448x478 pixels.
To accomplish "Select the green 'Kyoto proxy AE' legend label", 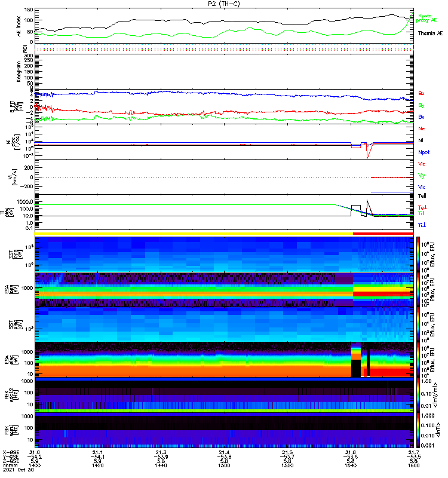I will (x=426, y=18).
